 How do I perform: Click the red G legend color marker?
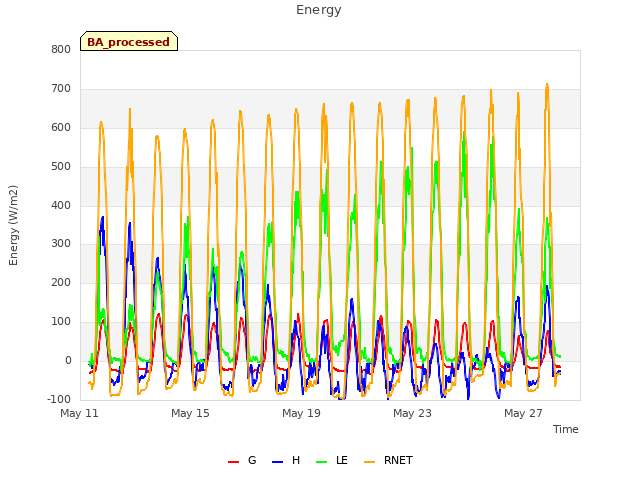(x=233, y=462)
